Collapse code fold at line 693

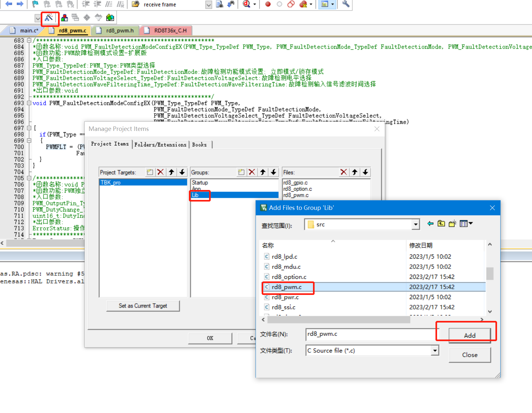(x=29, y=103)
